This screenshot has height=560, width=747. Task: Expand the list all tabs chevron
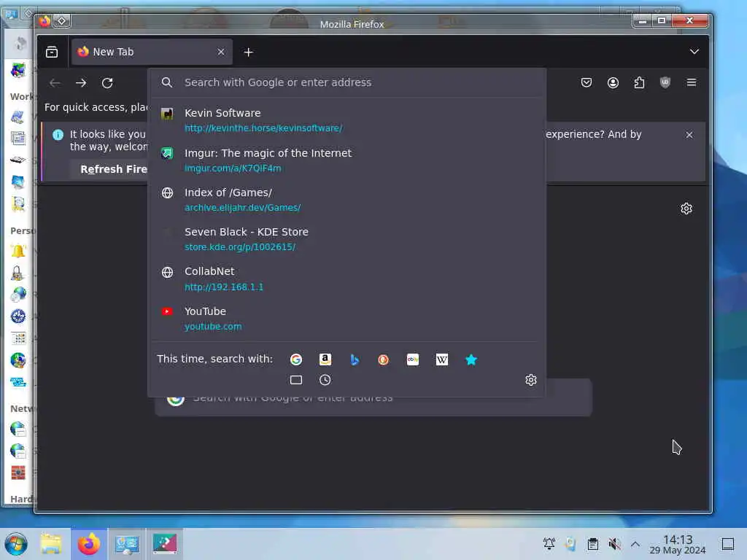pos(694,52)
